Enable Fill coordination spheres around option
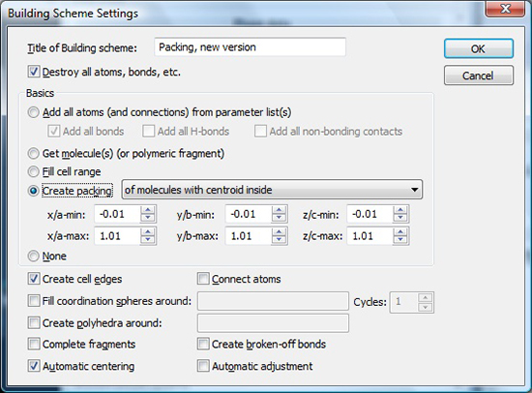The height and width of the screenshot is (393, 532). [34, 301]
